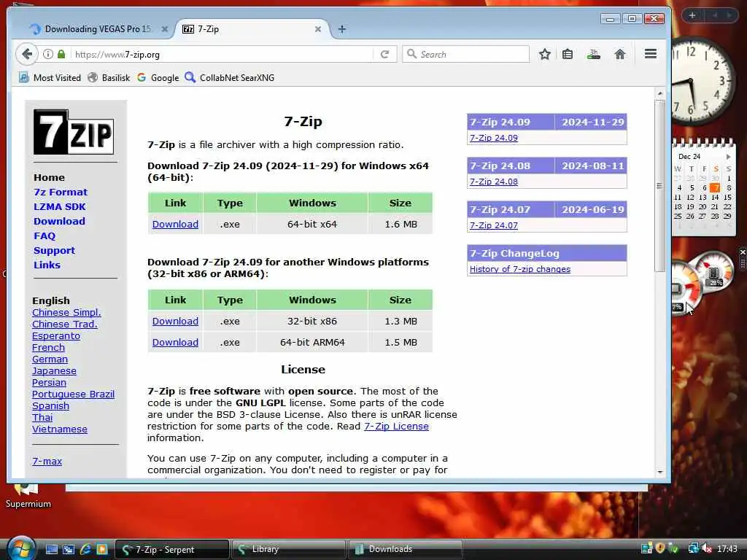
Task: Open the 7-max link
Action: pyautogui.click(x=47, y=461)
